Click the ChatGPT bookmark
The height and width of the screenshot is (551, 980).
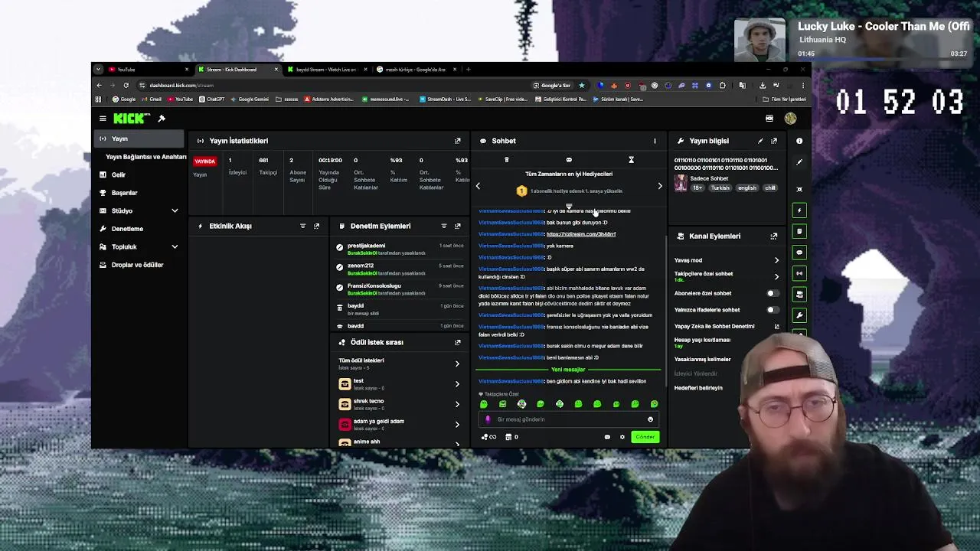(x=212, y=99)
